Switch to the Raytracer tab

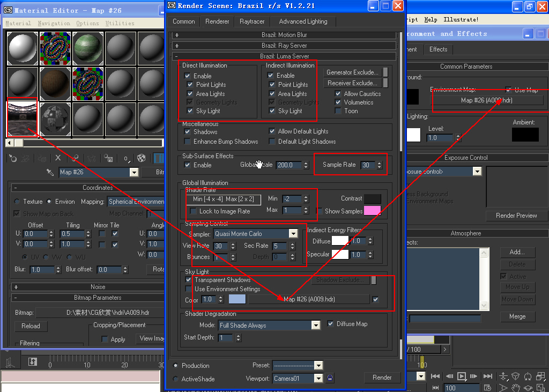click(x=252, y=21)
